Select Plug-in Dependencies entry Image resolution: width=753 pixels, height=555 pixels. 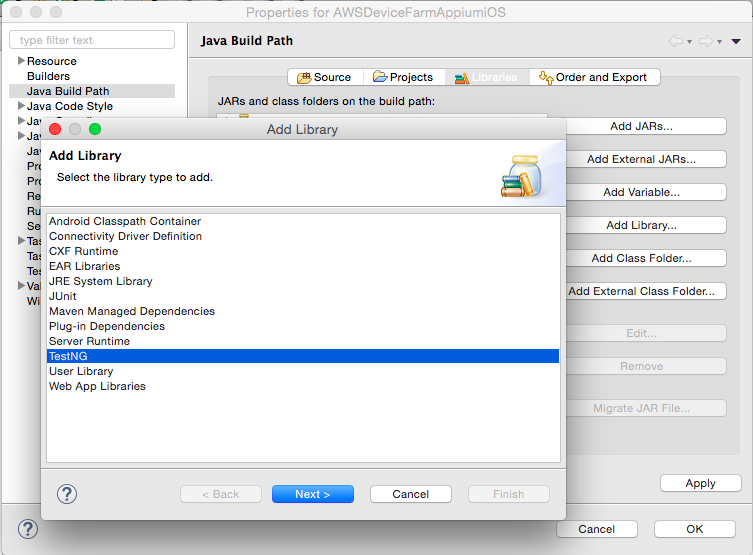pos(303,326)
